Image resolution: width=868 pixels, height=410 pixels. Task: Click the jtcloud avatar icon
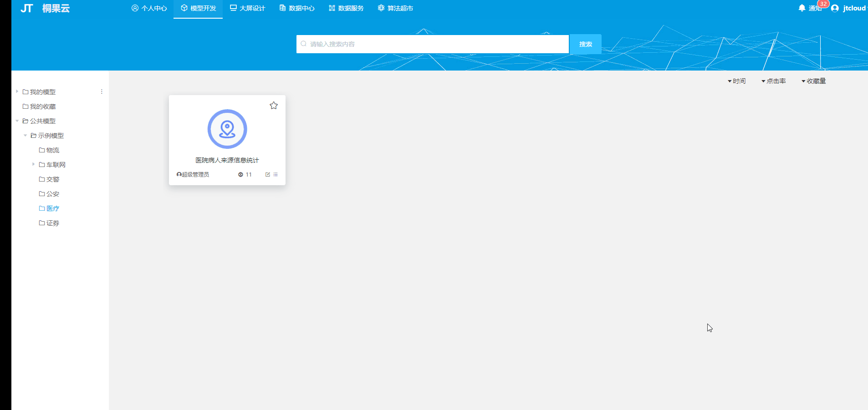click(835, 8)
